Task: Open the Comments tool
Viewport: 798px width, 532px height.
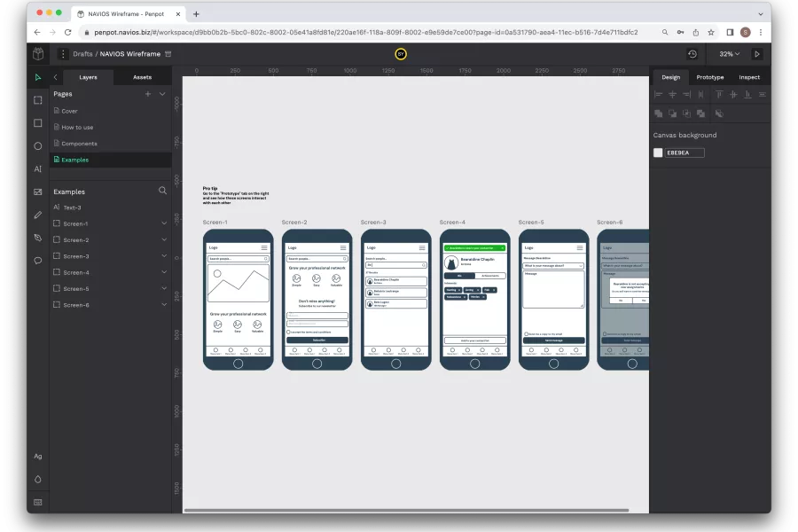Action: tap(37, 261)
